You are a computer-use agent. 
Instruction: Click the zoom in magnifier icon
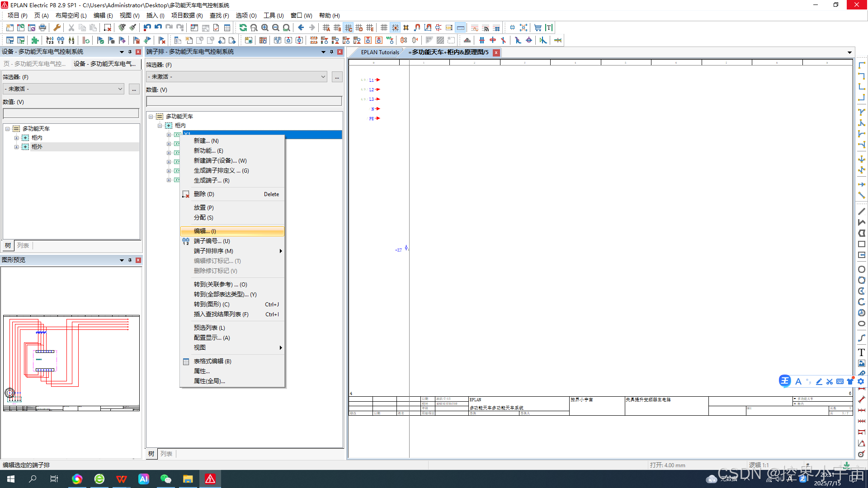(264, 28)
